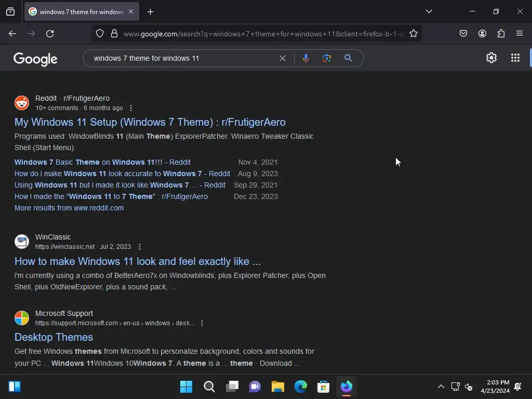Viewport: 532px width, 399px height.
Task: Select the 'Reddit · r/FrutigerAero' source label
Action: [72, 98]
